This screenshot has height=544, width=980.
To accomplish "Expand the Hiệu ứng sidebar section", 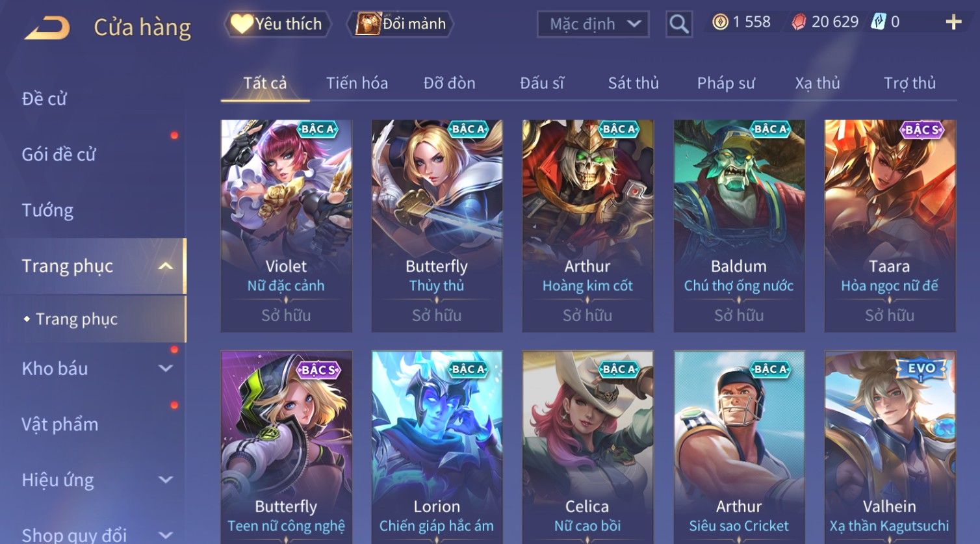I will (166, 480).
